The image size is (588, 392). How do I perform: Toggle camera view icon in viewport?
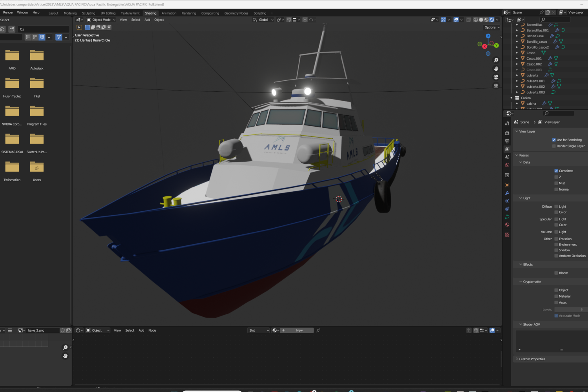pyautogui.click(x=496, y=77)
